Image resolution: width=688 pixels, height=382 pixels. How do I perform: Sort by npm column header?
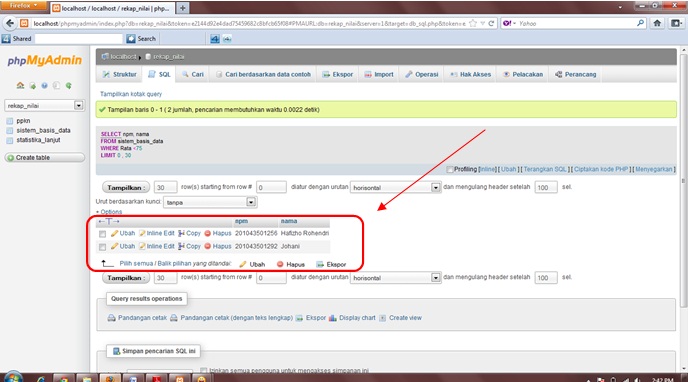click(x=241, y=221)
